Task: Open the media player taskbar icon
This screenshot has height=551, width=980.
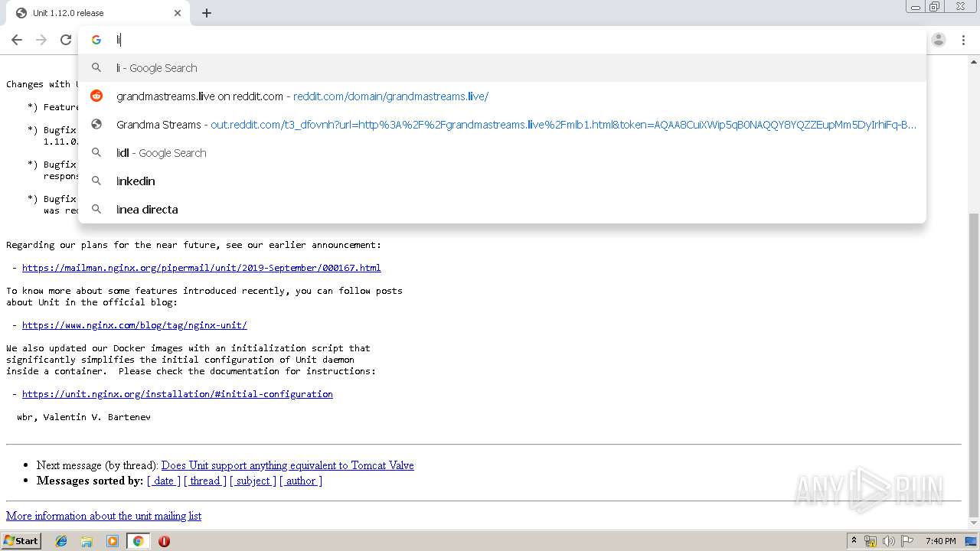Action: click(113, 541)
